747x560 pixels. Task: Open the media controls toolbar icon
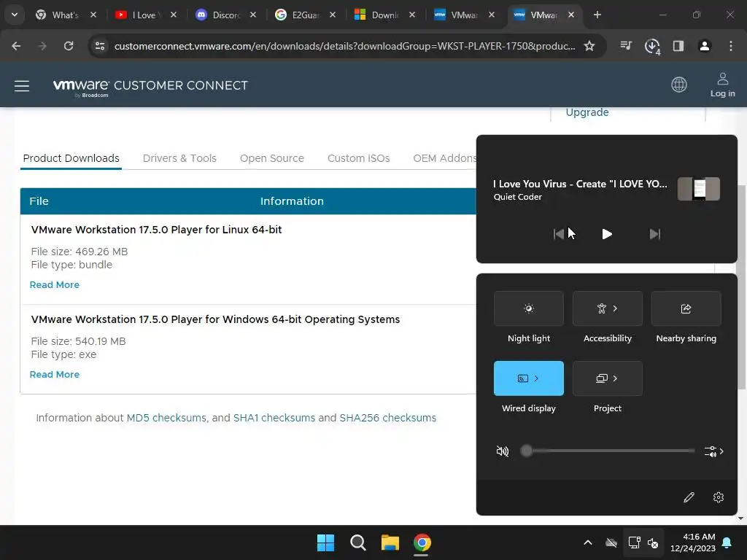point(626,46)
